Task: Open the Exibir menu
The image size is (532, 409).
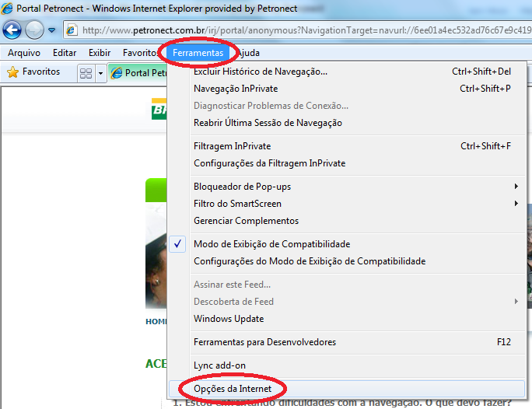Action: [x=100, y=53]
